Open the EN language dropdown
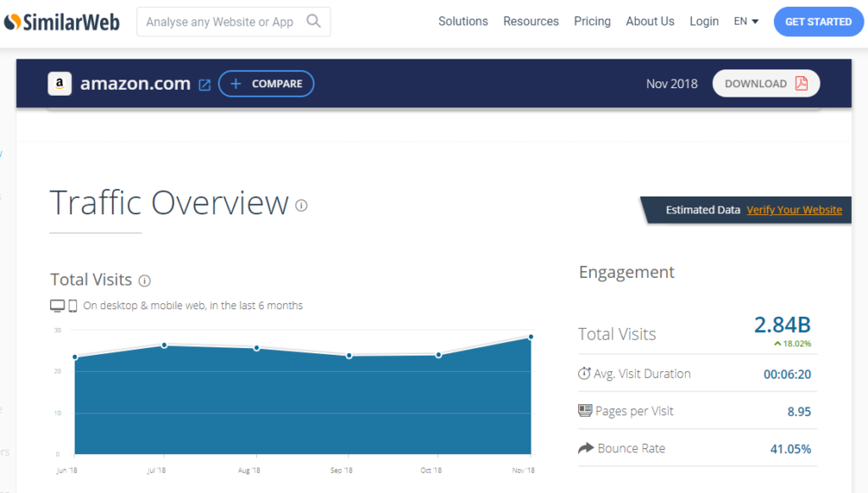Screen dimensions: 868x493 [x=746, y=21]
